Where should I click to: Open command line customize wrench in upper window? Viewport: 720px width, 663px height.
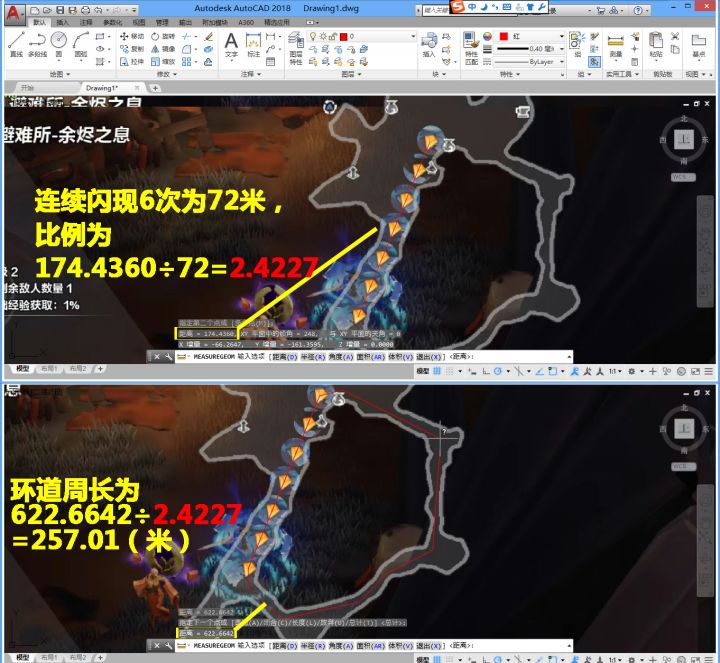click(x=169, y=356)
